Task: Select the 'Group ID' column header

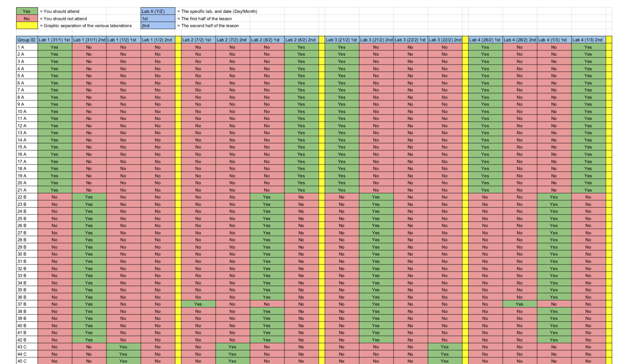Action: tap(27, 40)
